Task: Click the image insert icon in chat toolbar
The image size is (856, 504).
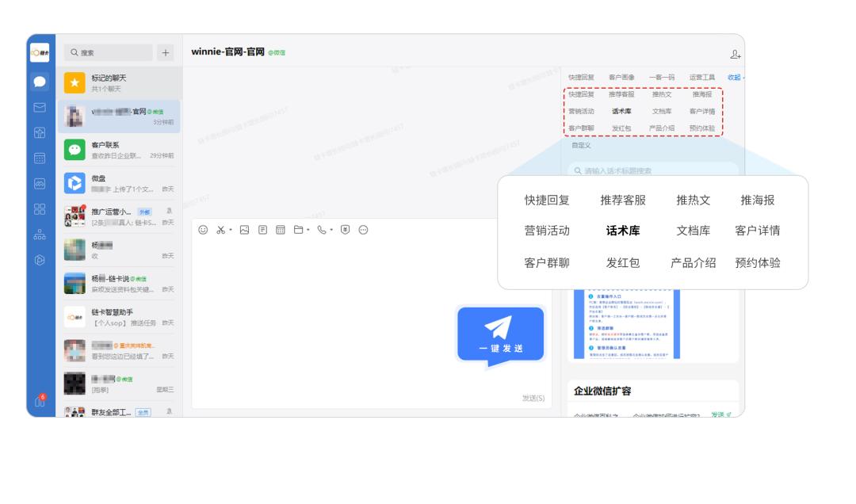Action: (245, 229)
